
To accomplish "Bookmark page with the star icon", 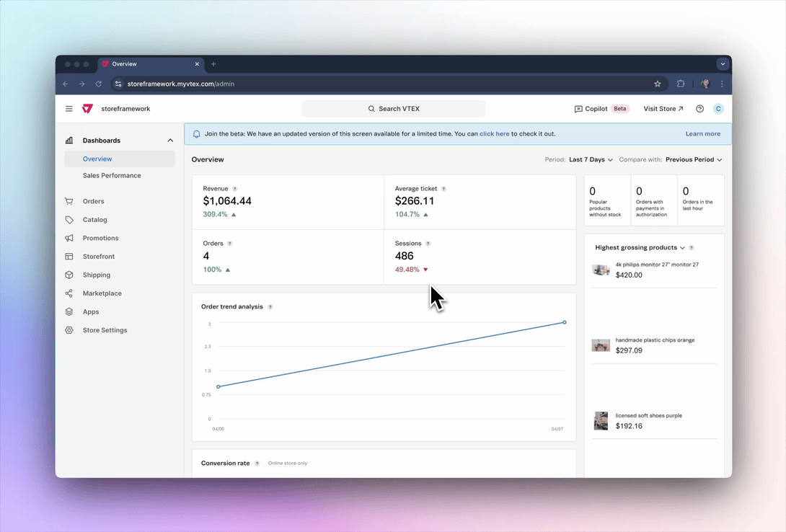I will (658, 84).
